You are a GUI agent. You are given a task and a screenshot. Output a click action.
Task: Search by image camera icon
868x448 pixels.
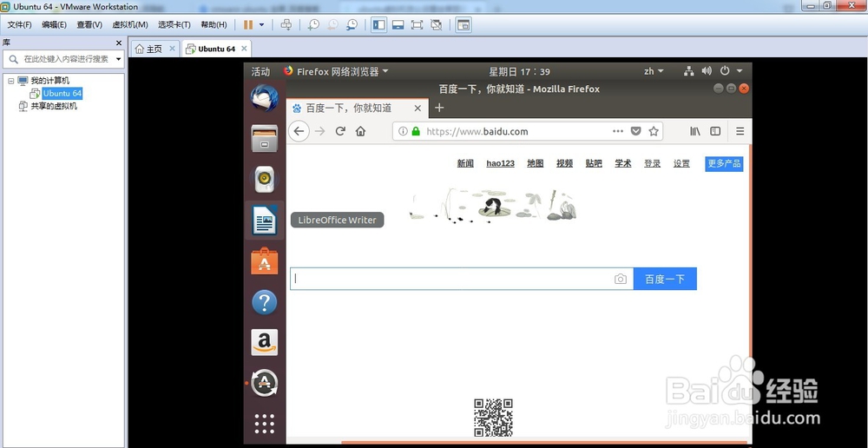[x=621, y=279]
